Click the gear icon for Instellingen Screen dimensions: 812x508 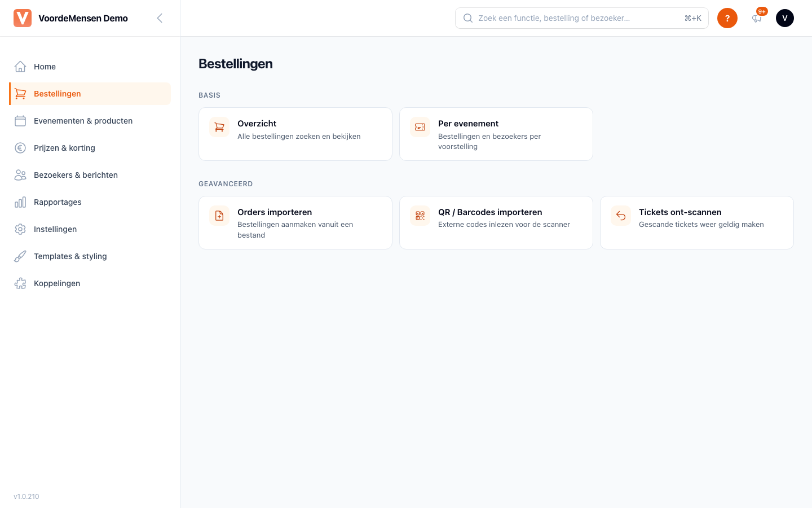(x=20, y=229)
